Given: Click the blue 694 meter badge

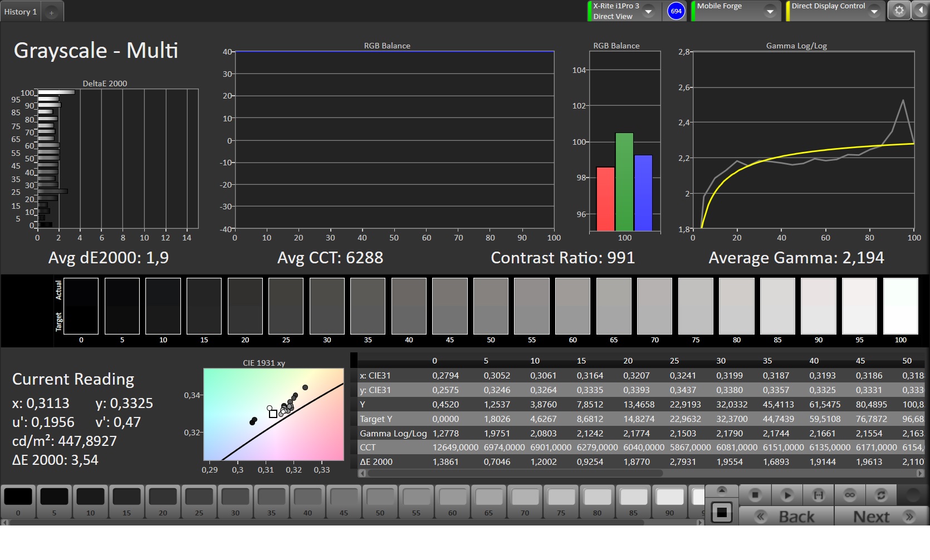Looking at the screenshot, I should click(676, 11).
